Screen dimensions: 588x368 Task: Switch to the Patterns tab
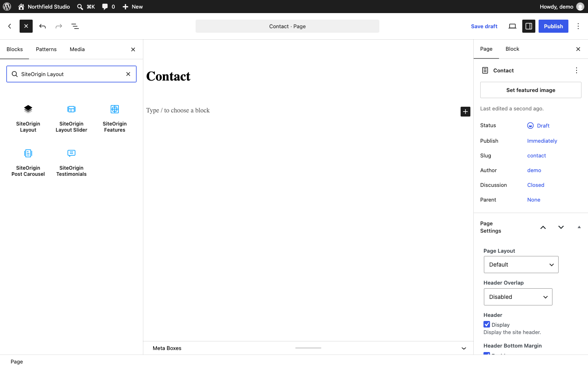pyautogui.click(x=46, y=49)
